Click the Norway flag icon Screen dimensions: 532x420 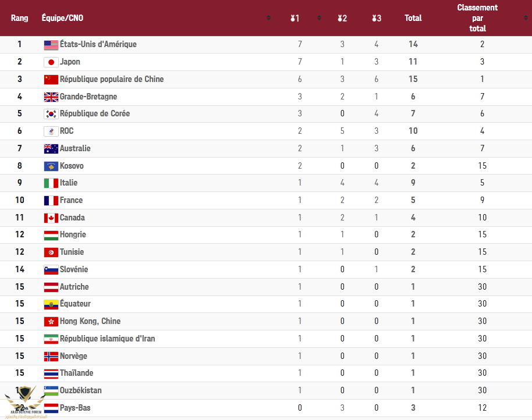(51, 357)
